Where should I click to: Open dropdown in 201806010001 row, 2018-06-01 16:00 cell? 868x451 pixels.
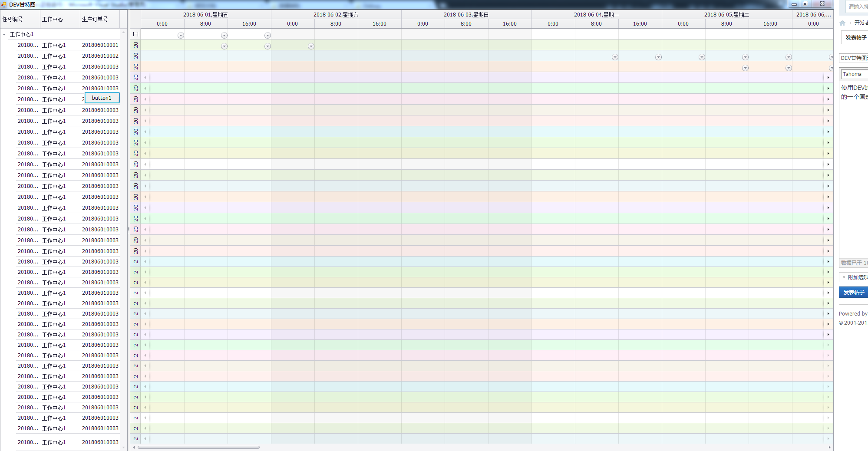click(x=267, y=46)
